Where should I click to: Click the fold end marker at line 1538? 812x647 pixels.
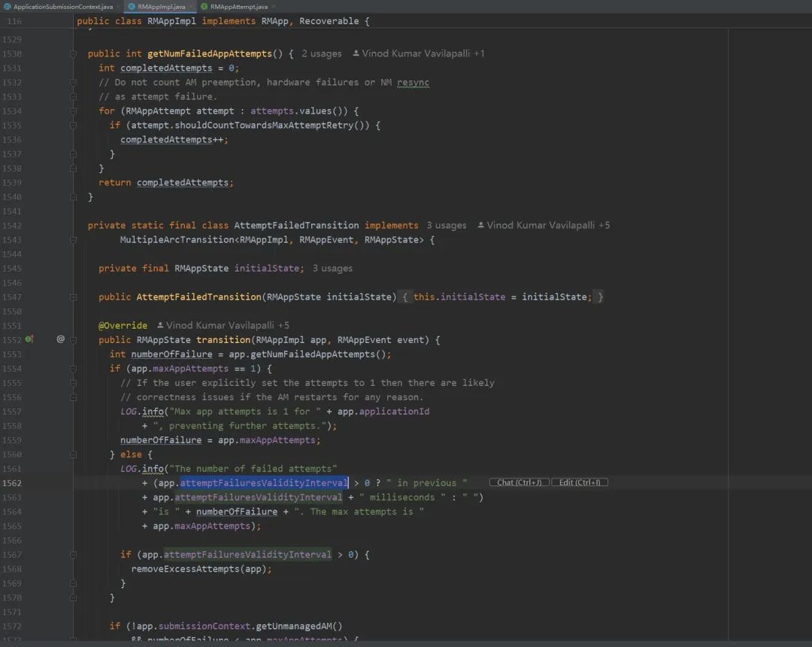73,169
